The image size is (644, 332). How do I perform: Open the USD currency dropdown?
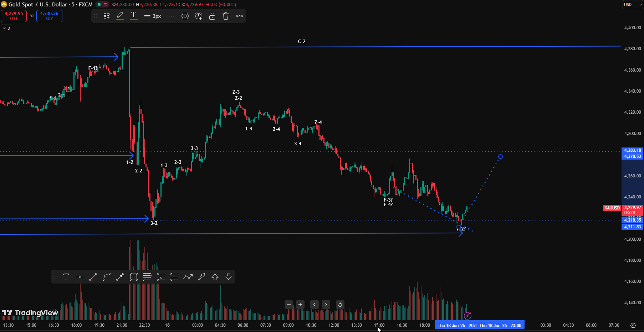(x=632, y=5)
